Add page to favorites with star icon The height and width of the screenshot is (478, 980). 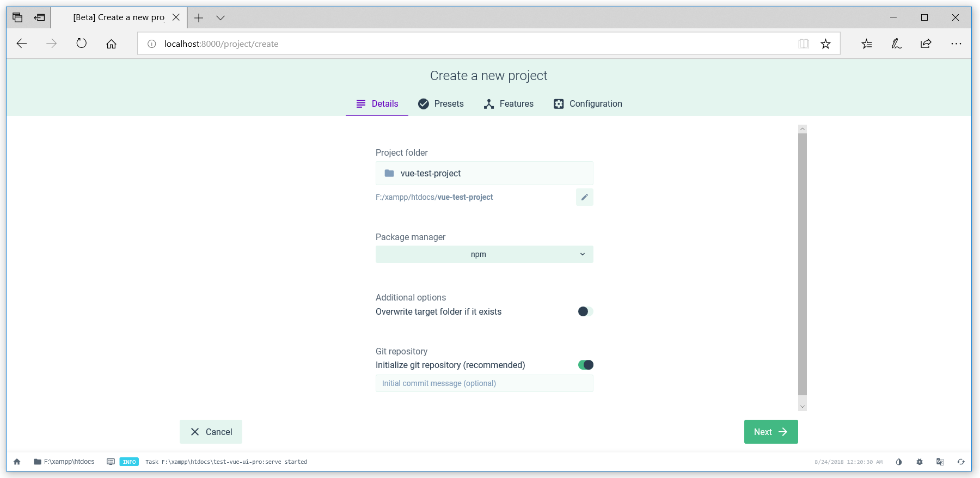coord(825,44)
